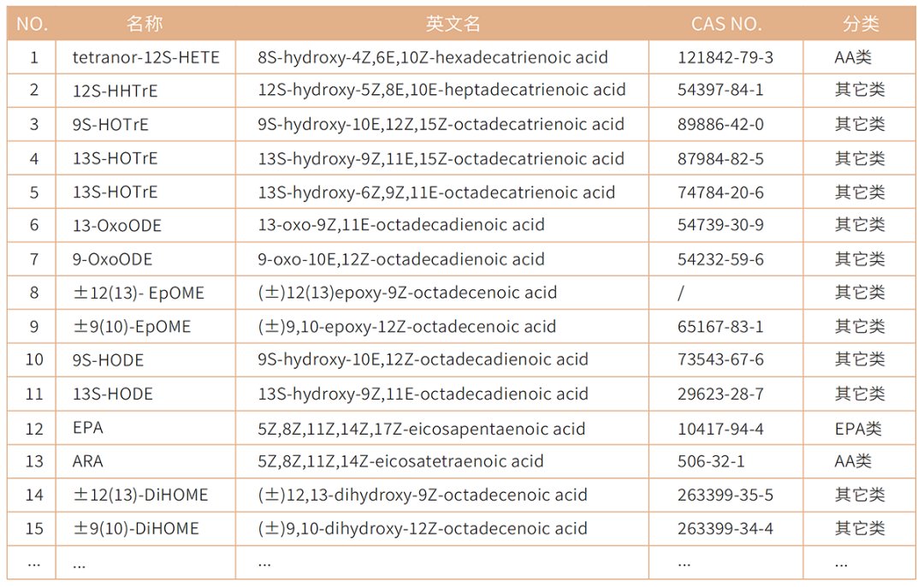This screenshot has height=587, width=924.
Task: Select CAS number 65167-83-1
Action: pos(720,327)
